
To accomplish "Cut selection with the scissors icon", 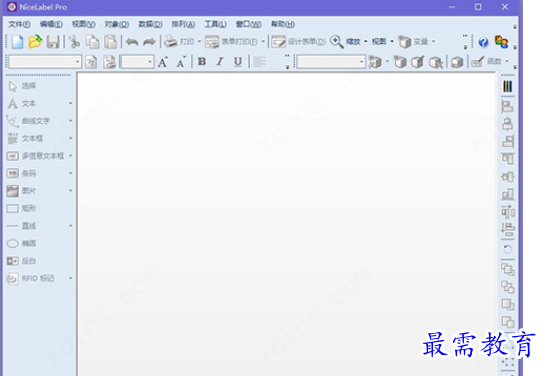I will (x=74, y=42).
